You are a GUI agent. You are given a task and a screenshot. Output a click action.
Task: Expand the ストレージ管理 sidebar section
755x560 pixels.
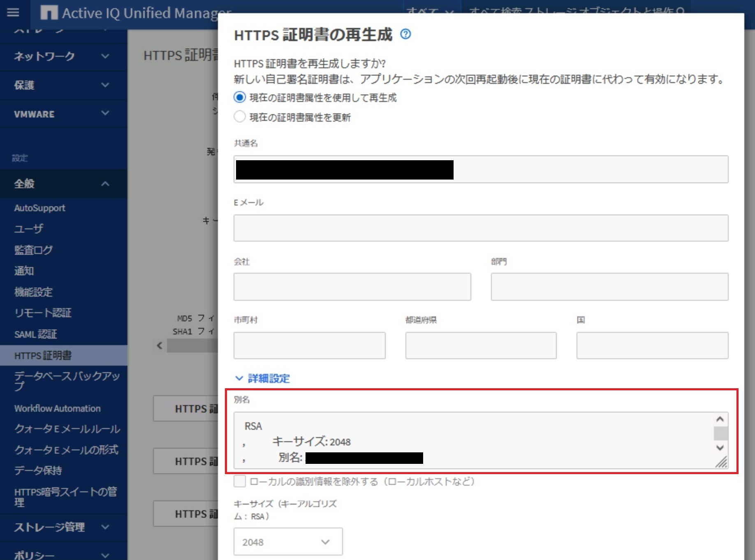coord(63,527)
